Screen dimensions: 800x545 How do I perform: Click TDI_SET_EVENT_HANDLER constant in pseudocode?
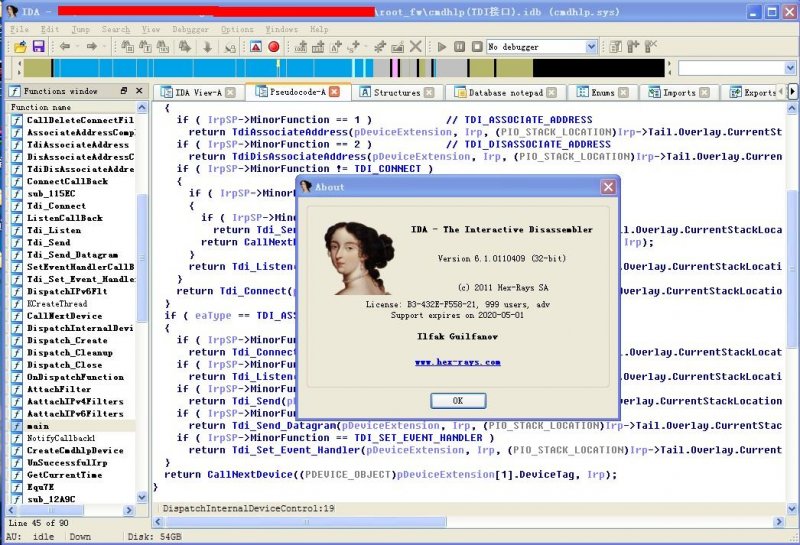418,438
